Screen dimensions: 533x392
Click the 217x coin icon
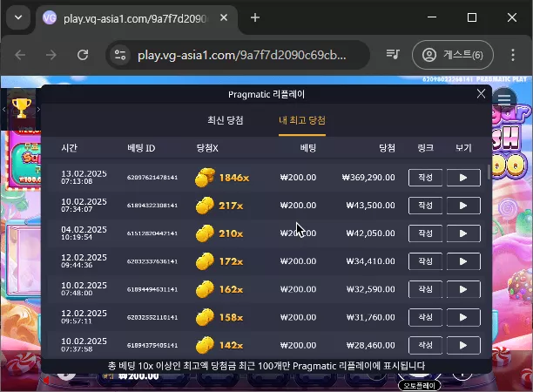(x=205, y=206)
